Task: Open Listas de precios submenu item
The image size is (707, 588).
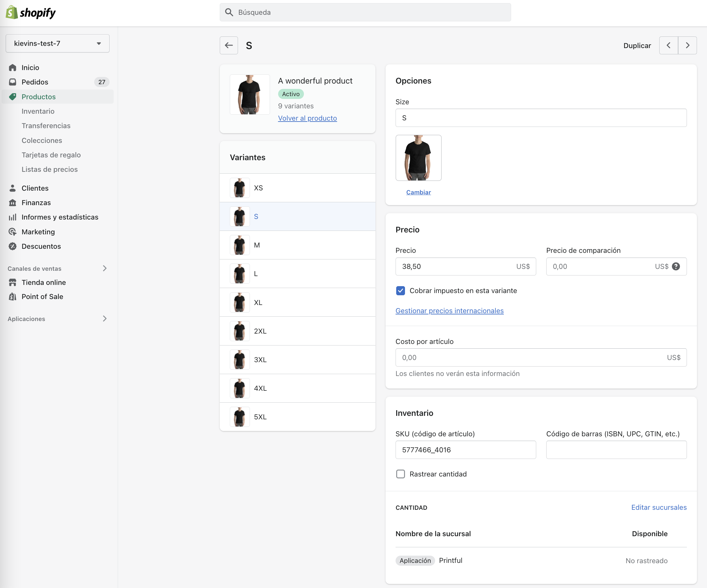Action: pos(50,169)
